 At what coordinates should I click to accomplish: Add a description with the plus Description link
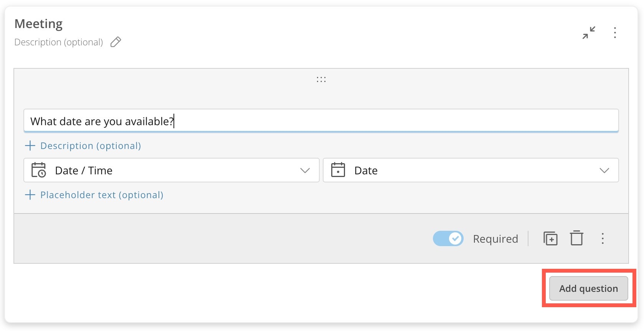tap(83, 146)
